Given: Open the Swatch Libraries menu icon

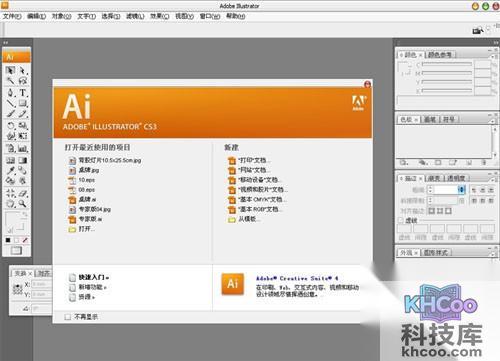Looking at the screenshot, I should point(404,163).
